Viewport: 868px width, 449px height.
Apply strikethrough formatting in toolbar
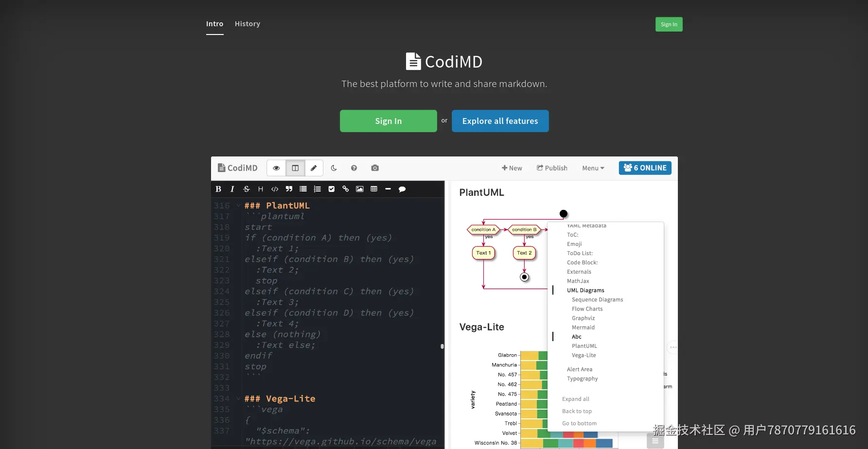tap(247, 189)
